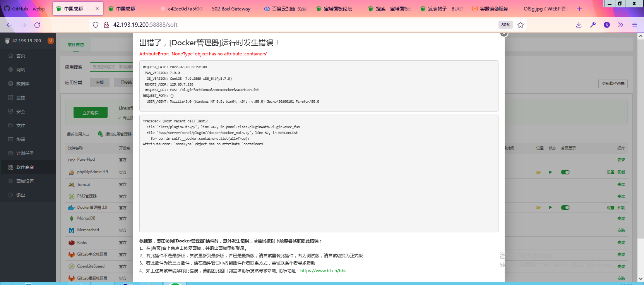Click the Memcached software name

(x=88, y=230)
